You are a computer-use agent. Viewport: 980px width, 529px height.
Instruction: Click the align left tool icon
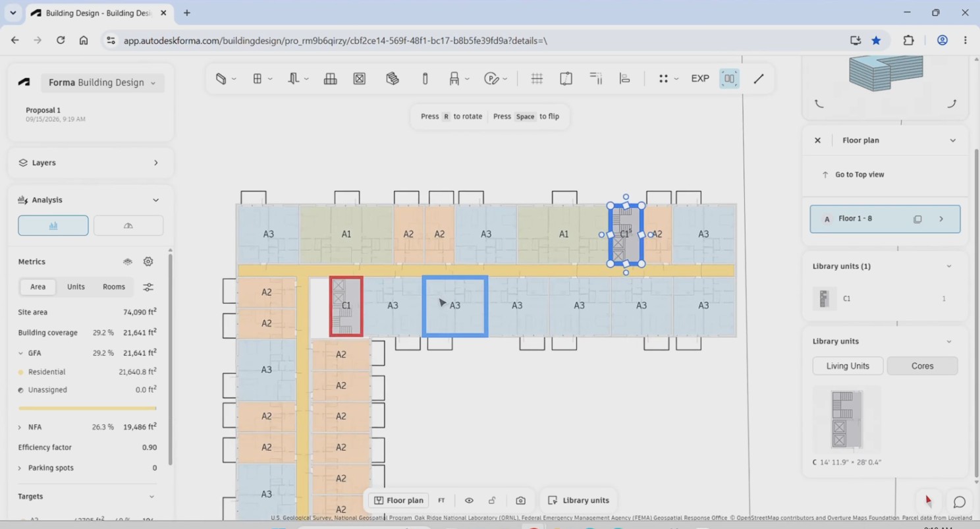[x=624, y=79]
